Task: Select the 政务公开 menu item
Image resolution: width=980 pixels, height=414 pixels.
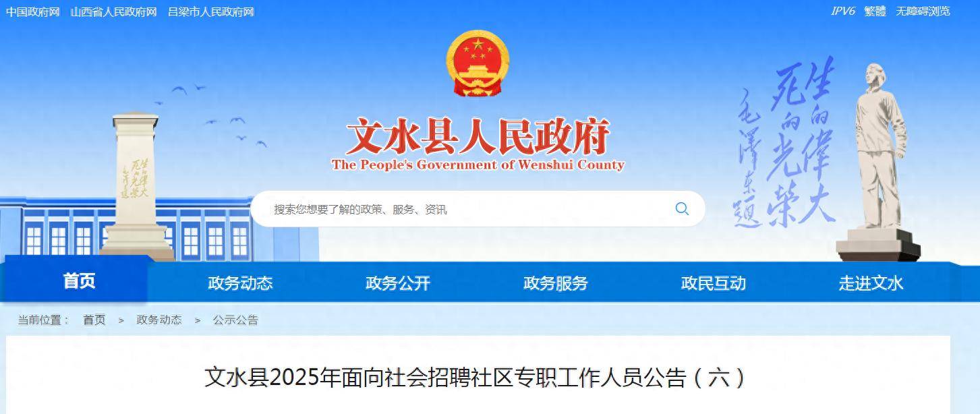Action: click(x=398, y=283)
